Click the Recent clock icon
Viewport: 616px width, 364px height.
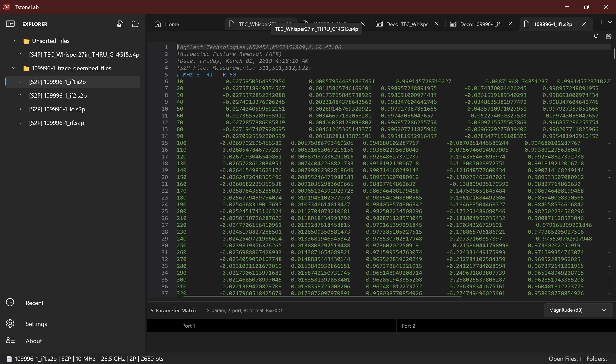(x=10, y=302)
